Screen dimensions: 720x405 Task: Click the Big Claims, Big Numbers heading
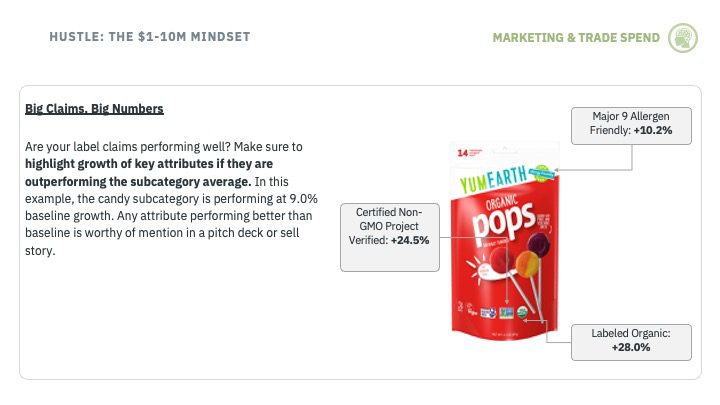pos(94,109)
